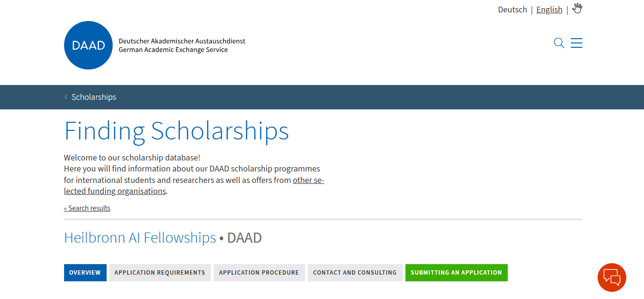Screen dimensions: 644x299
Task: Click the DAAD circular logo
Action: click(88, 45)
